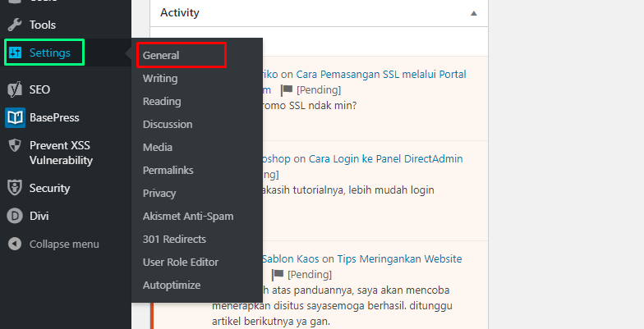
Task: Click the Prevent XSS Vulnerability shield icon
Action: point(14,145)
